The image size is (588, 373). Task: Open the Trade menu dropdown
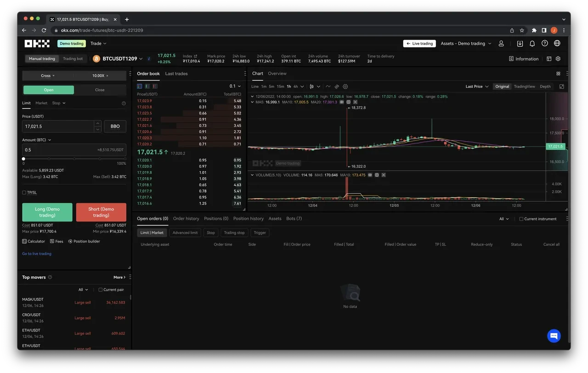coord(98,43)
